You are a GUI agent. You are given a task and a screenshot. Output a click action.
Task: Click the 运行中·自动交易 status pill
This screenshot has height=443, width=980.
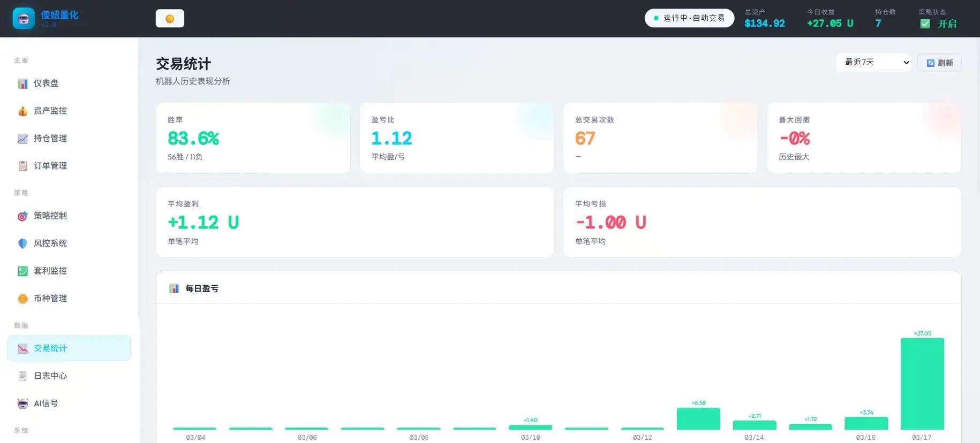[x=689, y=18]
